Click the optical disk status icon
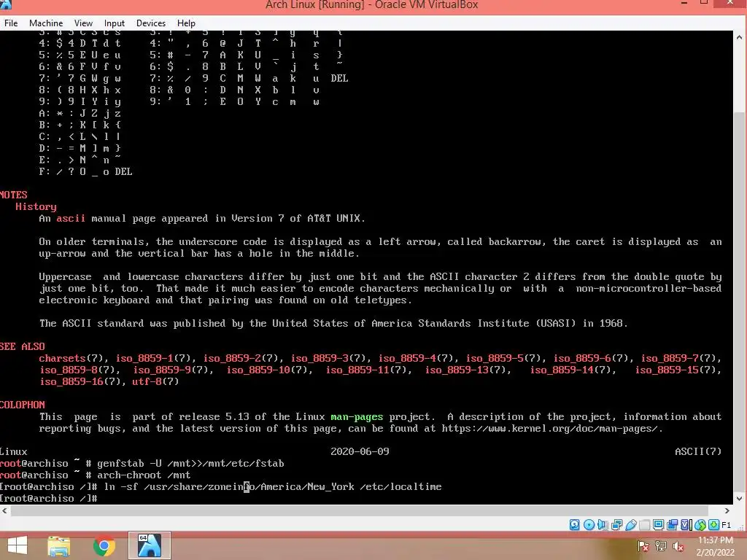 [x=589, y=525]
